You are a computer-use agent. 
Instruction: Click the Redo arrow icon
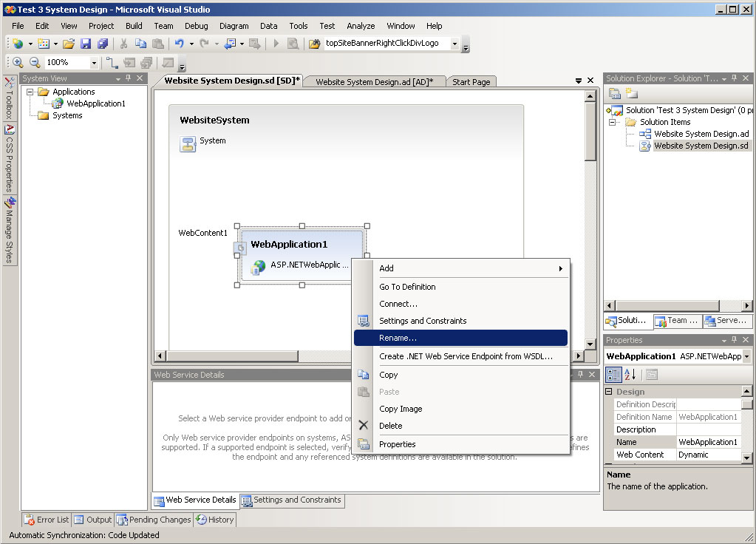click(x=205, y=44)
